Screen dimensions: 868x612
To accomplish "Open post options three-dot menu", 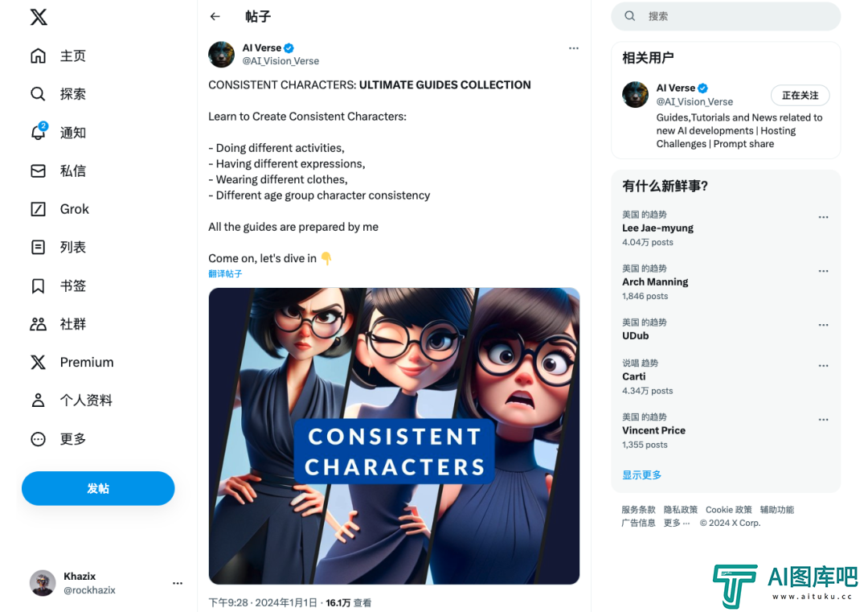I will (x=574, y=48).
